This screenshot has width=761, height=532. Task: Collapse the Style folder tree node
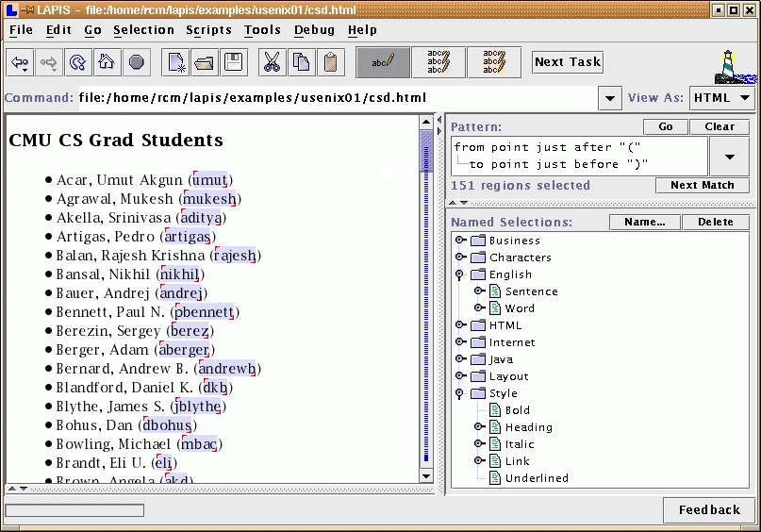(461, 393)
